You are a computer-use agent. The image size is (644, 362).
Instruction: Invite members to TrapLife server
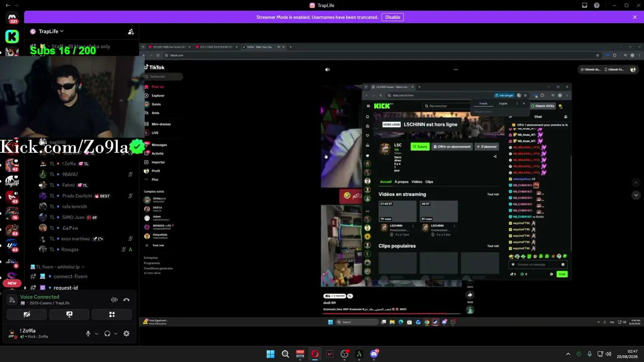pos(131,31)
